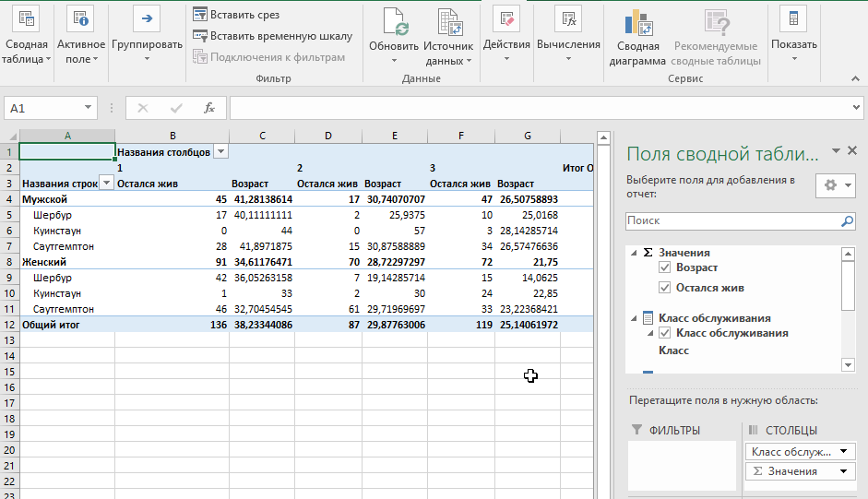Select the Мужской row label cell

67,199
